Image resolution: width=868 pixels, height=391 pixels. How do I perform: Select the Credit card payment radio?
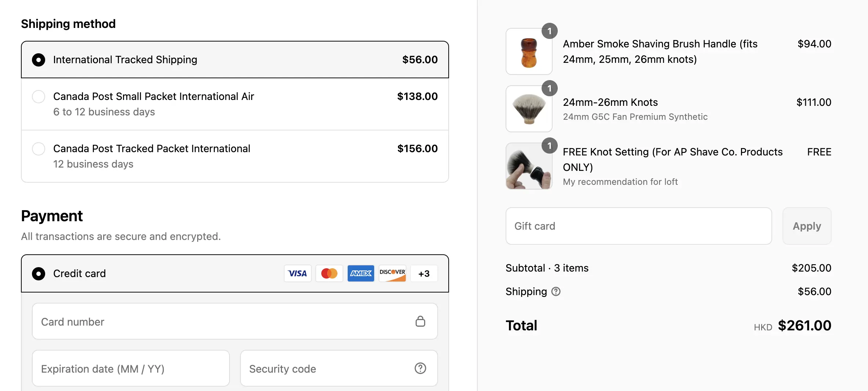(x=39, y=274)
